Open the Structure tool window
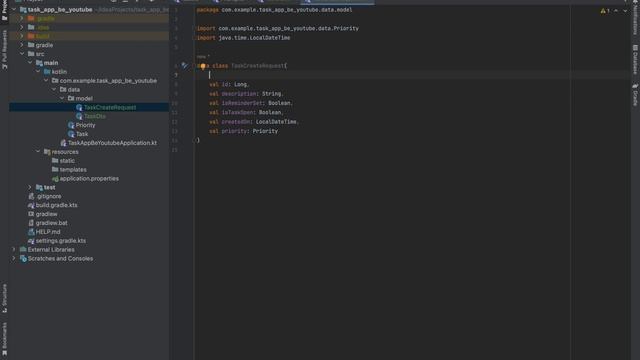Viewport: 640px width, 360px height. pyautogui.click(x=4, y=298)
